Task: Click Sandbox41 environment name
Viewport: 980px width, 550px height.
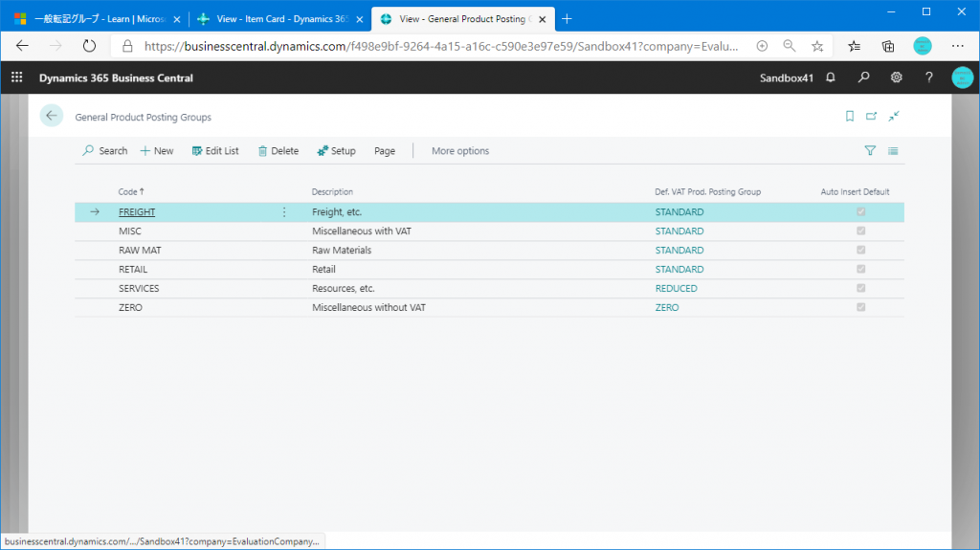Action: [787, 77]
